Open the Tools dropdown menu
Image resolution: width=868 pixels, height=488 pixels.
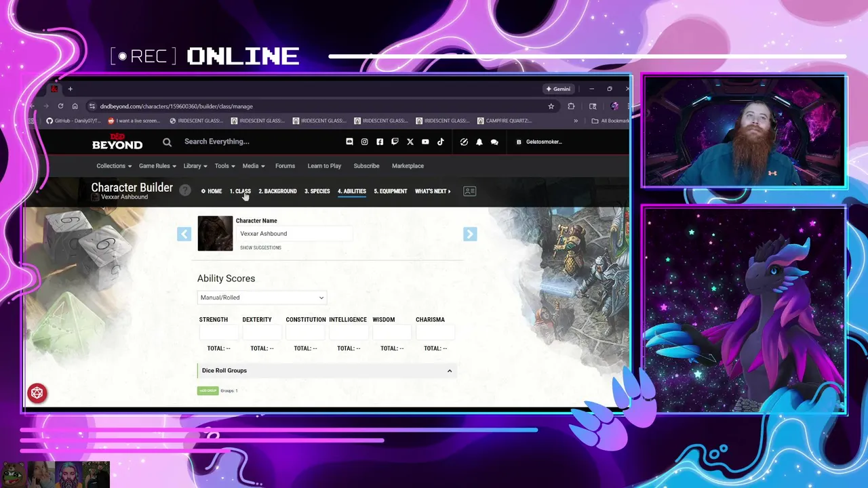pos(224,165)
